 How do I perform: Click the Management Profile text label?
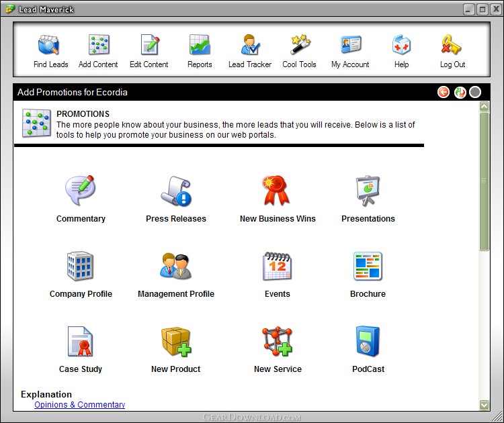pos(176,294)
